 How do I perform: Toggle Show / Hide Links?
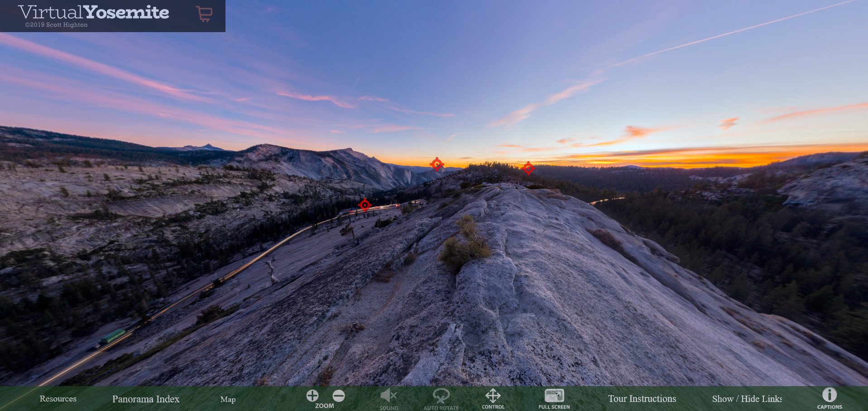747,399
